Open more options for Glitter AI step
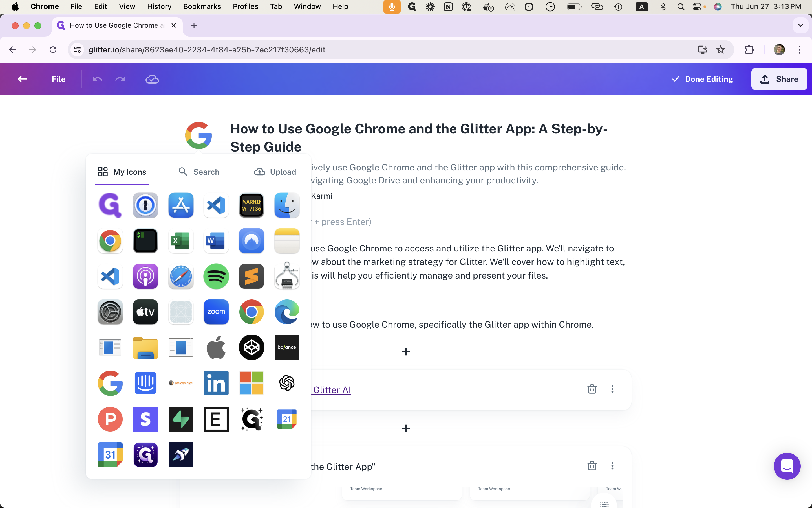Screen dimensions: 812x508 [x=612, y=389]
